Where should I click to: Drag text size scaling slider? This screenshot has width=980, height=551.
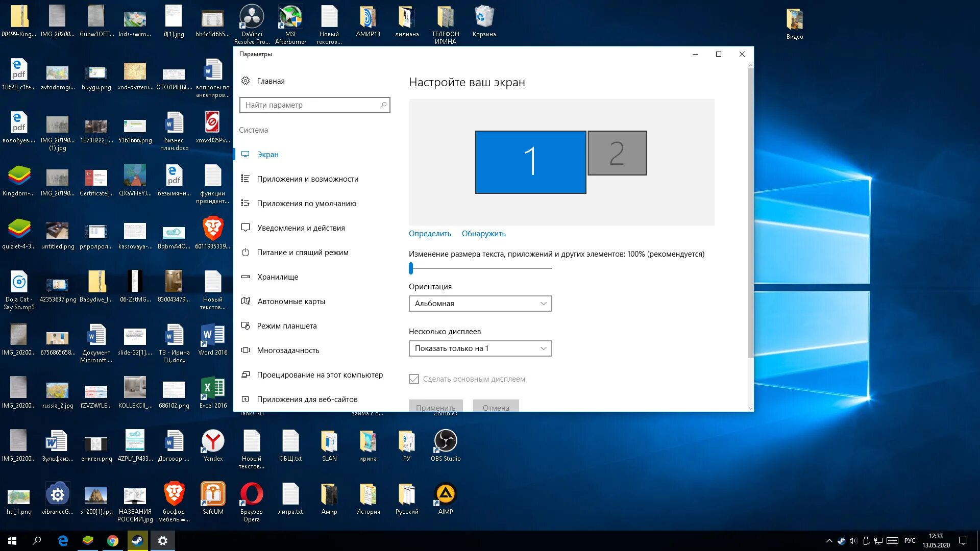(x=412, y=268)
